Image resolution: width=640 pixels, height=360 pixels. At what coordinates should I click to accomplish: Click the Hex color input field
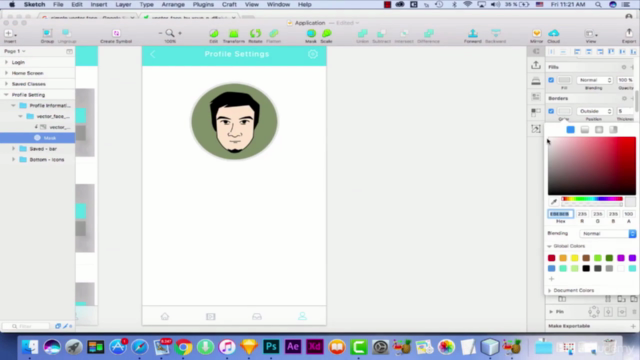tap(560, 214)
